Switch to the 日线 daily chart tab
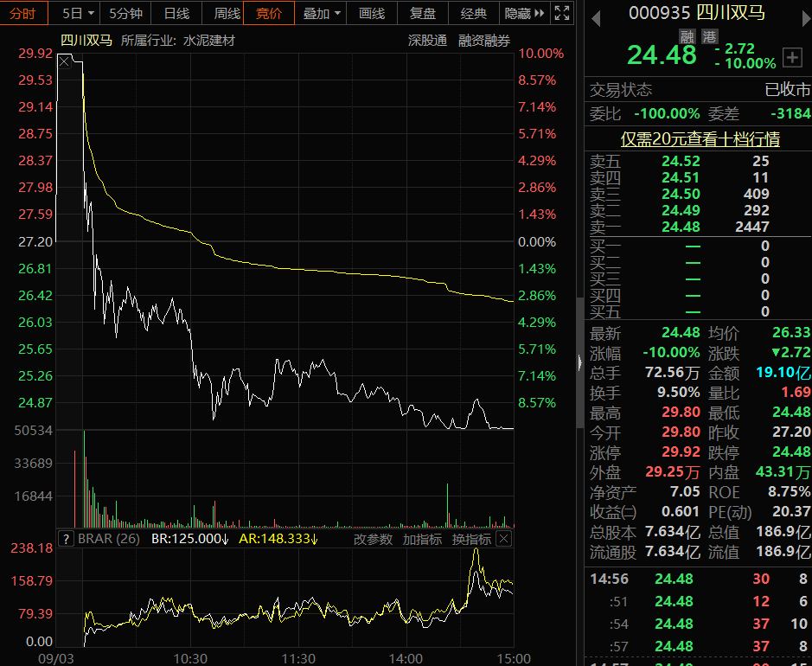 pyautogui.click(x=176, y=13)
